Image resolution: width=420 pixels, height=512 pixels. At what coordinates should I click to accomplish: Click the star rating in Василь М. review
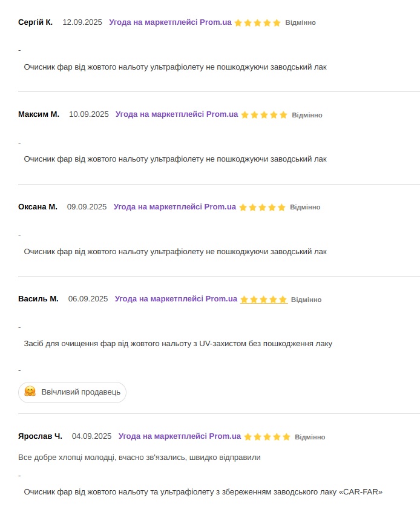pos(263,300)
